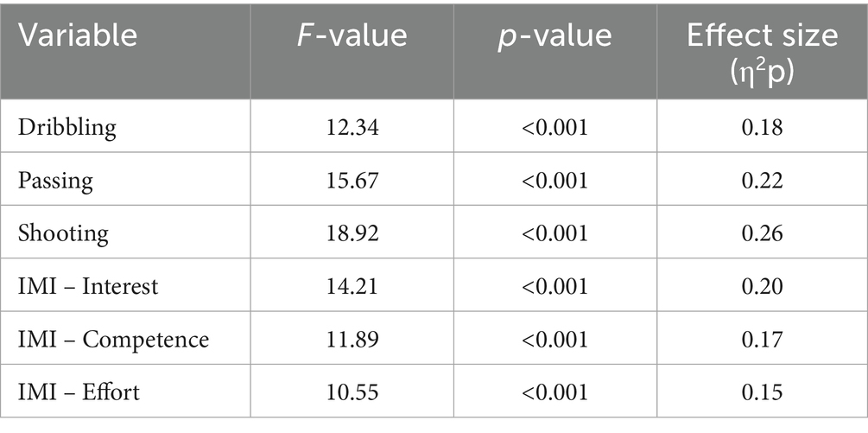Click the F-value cell 18.92

click(352, 232)
